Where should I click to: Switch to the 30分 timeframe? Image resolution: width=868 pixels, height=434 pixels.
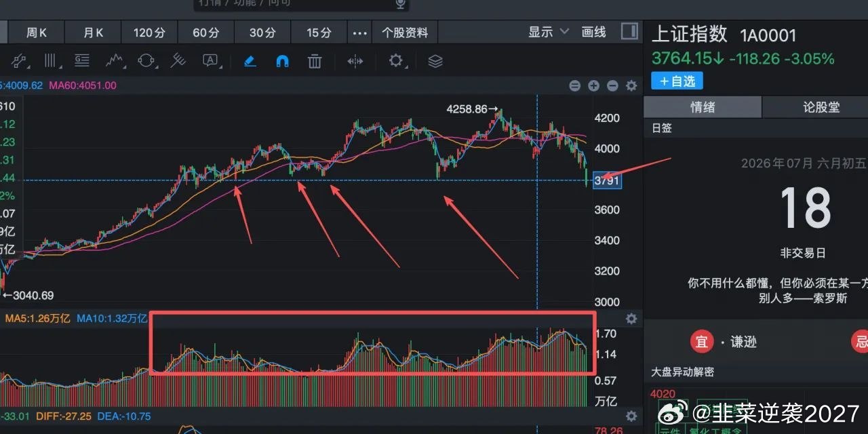(262, 32)
